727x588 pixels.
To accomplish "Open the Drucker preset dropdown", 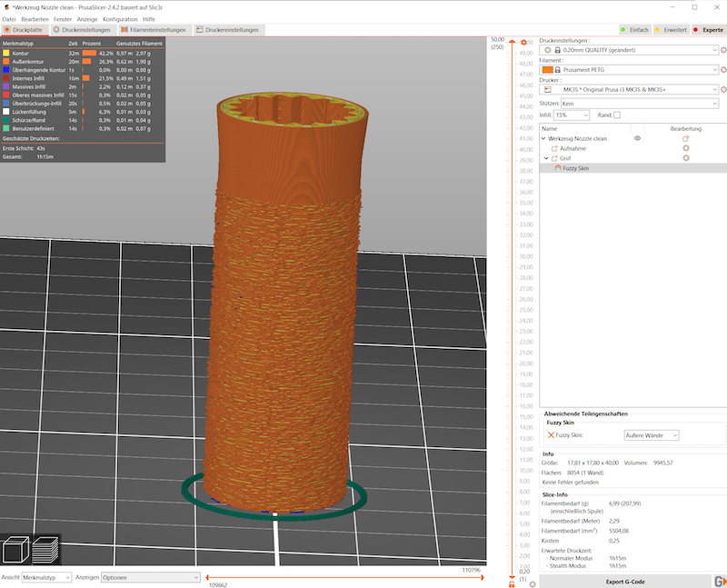I will (629, 89).
